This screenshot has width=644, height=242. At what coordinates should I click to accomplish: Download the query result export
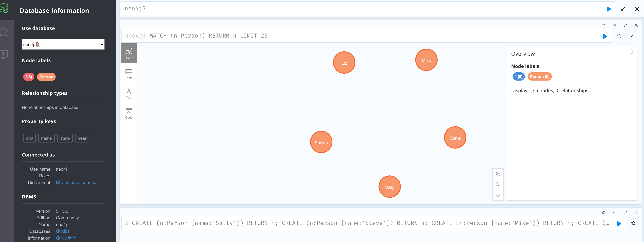(x=633, y=36)
